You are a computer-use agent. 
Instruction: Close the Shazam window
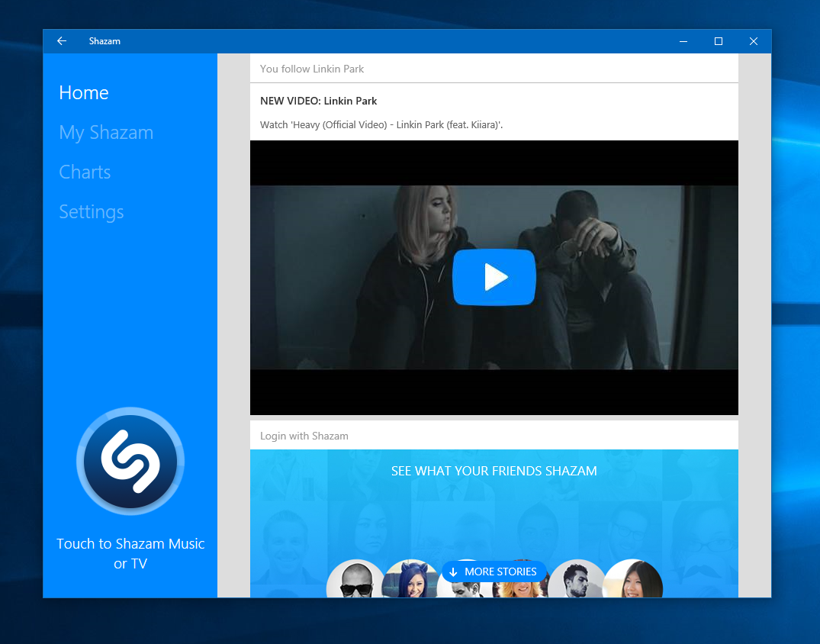click(x=754, y=40)
